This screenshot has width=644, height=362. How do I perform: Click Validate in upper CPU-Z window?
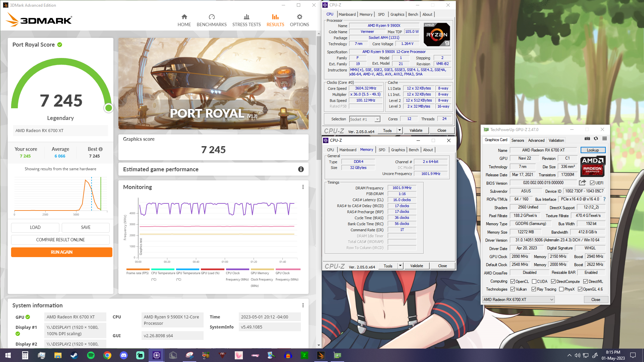pos(416,130)
